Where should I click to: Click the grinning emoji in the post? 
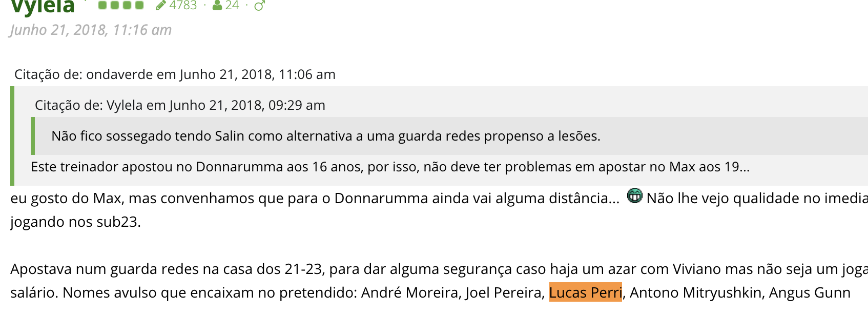pyautogui.click(x=634, y=195)
